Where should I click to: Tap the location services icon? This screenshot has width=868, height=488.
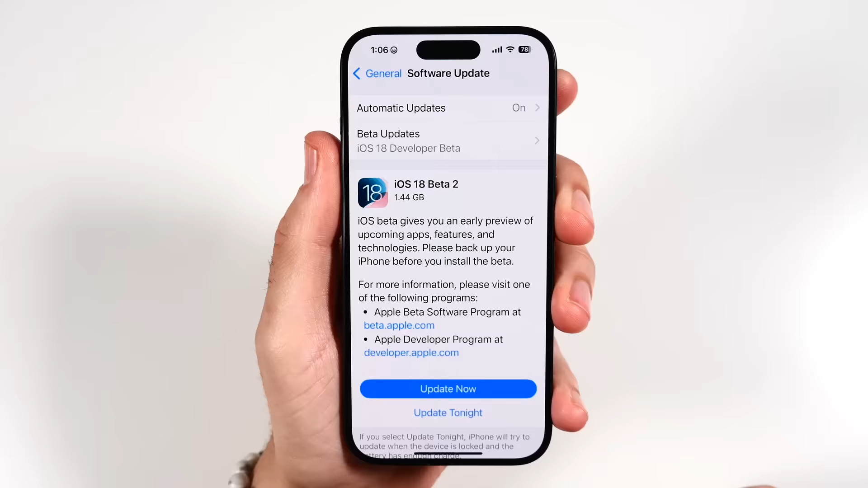coord(394,50)
